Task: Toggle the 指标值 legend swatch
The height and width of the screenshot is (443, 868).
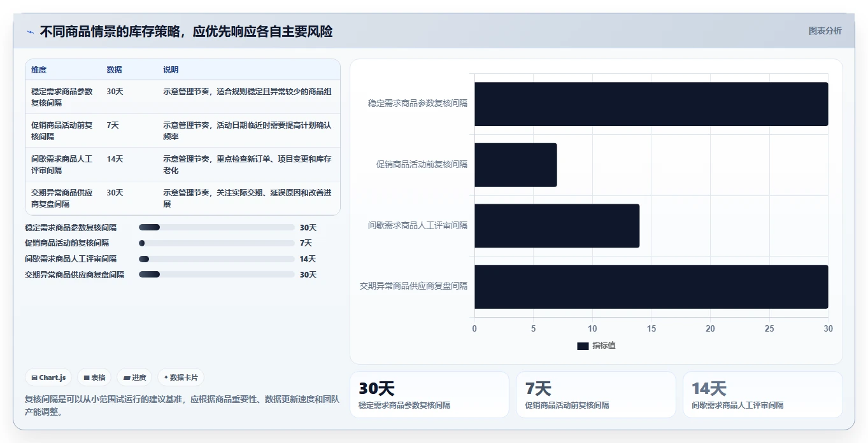Action: click(583, 346)
